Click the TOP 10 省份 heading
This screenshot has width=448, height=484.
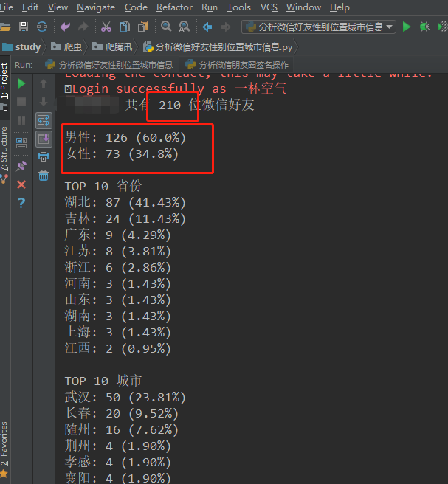tap(103, 186)
